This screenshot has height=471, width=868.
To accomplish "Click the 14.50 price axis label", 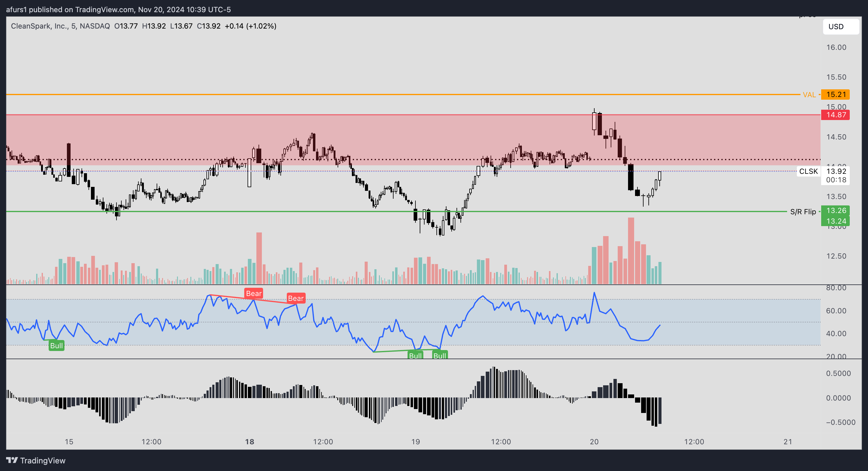I will click(836, 137).
